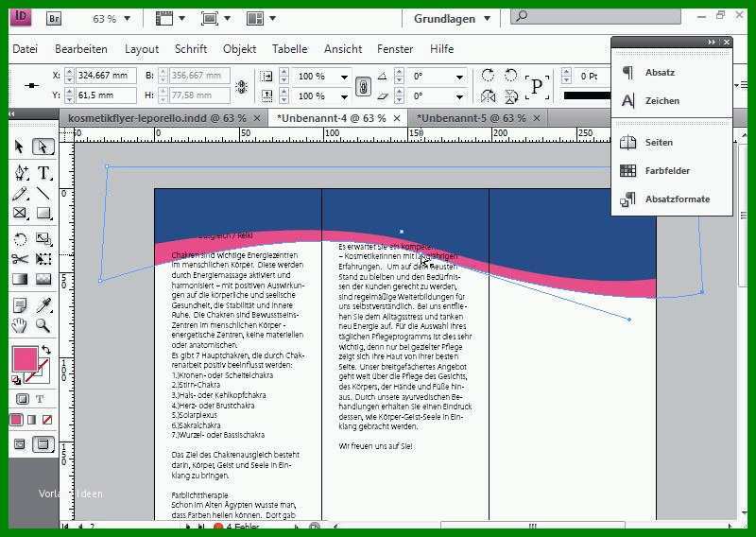This screenshot has height=537, width=756.
Task: Collapse the floating panel dock arrows
Action: click(712, 43)
